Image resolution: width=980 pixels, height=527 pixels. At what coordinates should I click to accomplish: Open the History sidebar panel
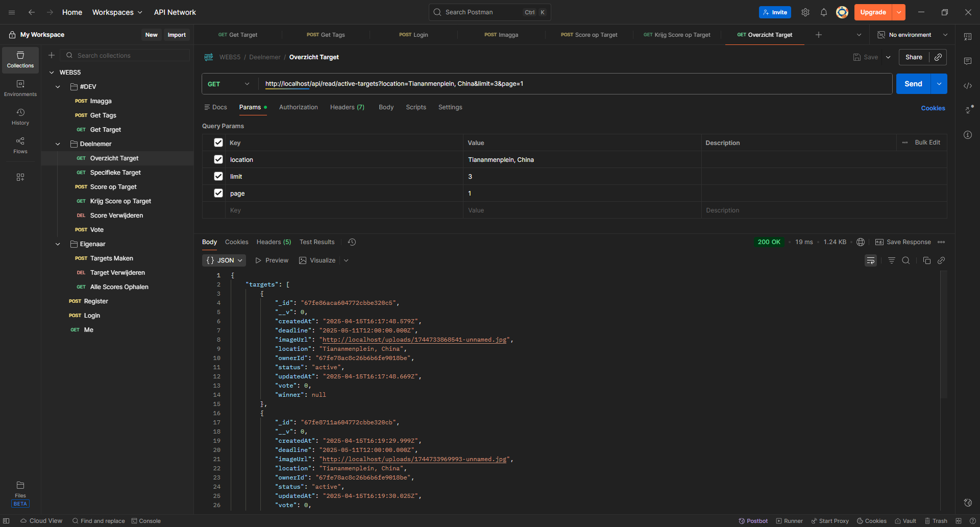click(20, 116)
